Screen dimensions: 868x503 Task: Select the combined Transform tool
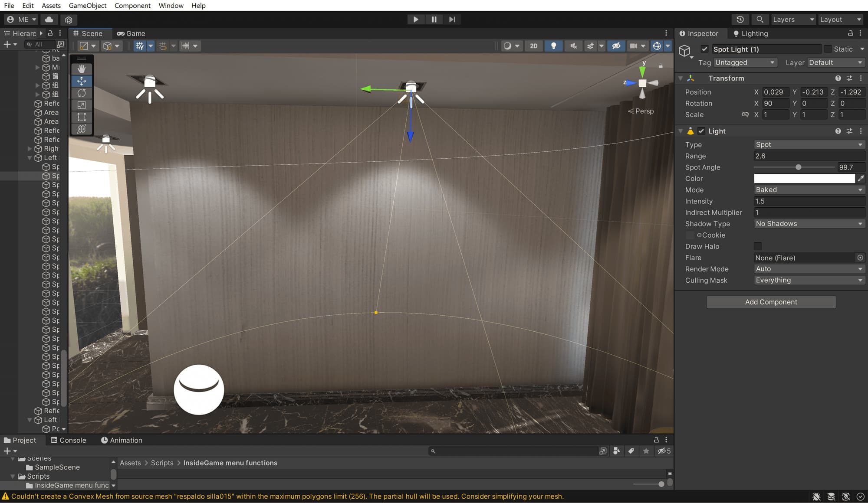click(x=82, y=129)
